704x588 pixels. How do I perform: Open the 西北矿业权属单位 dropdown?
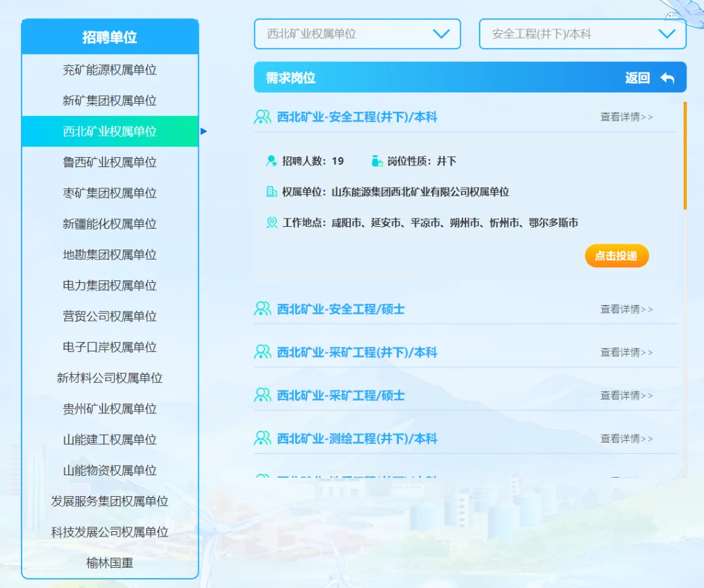[x=357, y=34]
